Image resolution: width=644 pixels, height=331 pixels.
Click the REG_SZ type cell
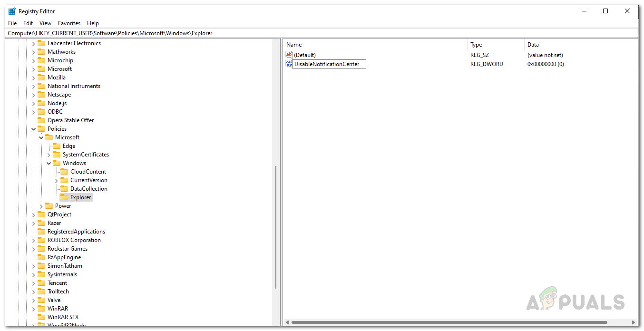(479, 55)
